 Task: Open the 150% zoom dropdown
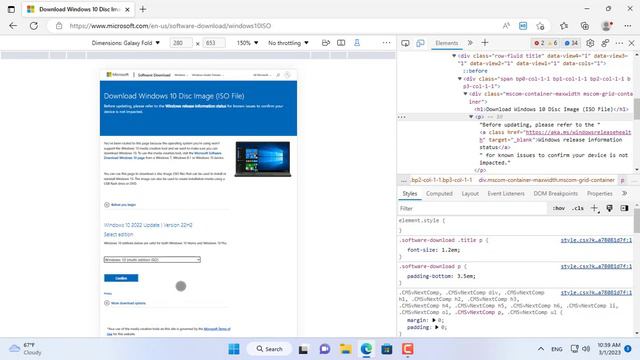247,43
